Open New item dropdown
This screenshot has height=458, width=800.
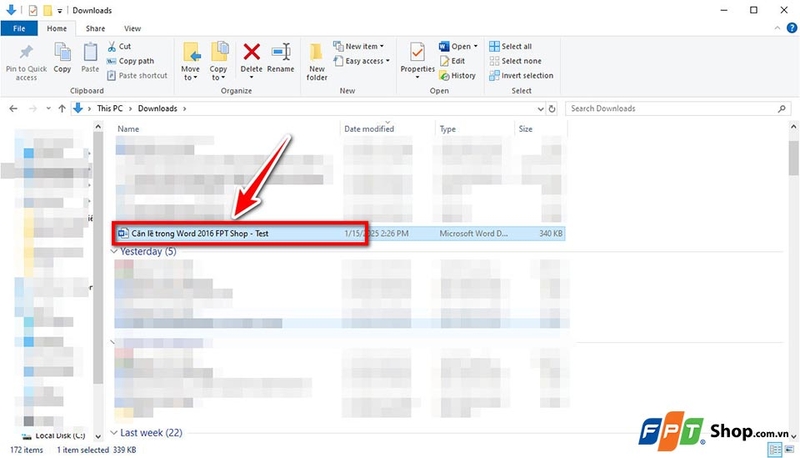point(359,46)
